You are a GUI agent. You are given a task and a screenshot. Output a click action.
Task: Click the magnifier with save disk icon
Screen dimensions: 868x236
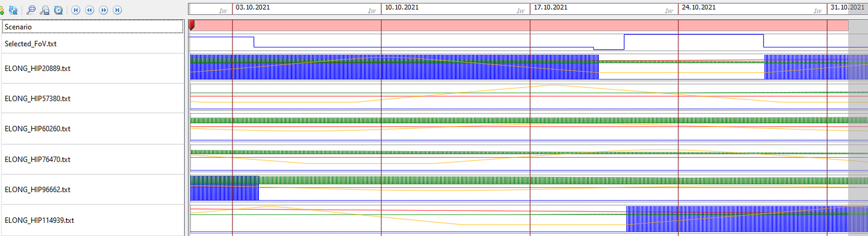(45, 10)
